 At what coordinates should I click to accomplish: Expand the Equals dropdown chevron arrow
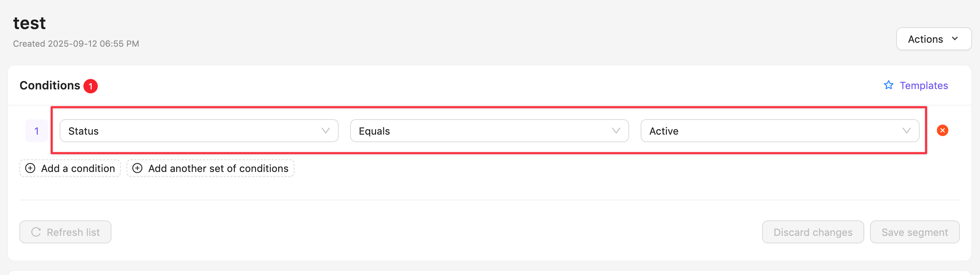[x=616, y=131]
